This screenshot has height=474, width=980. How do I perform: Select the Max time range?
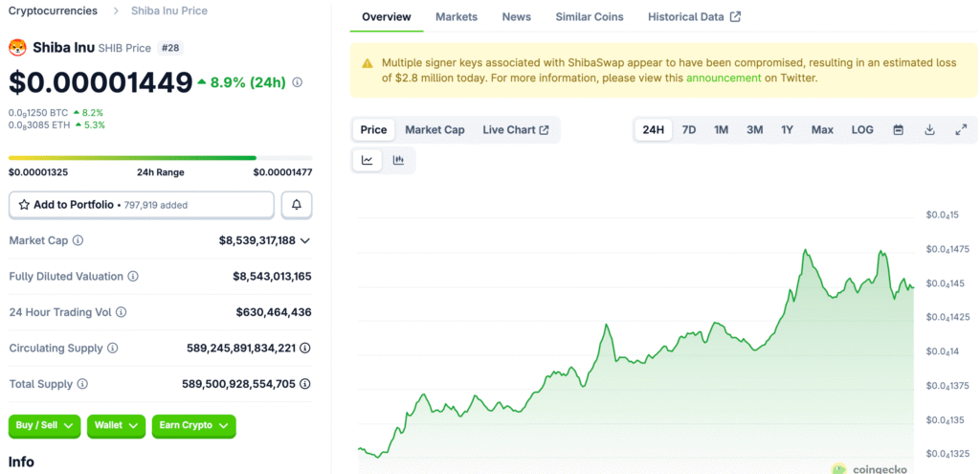[822, 129]
